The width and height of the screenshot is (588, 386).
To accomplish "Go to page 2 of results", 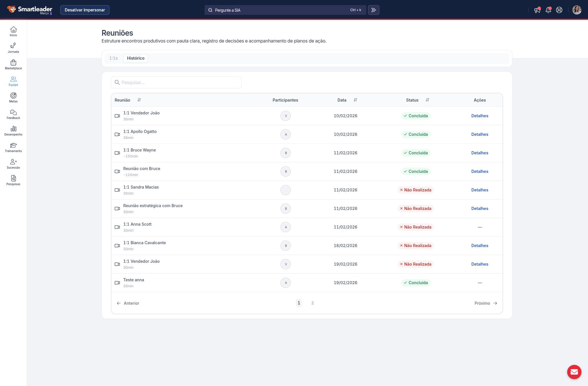I will pyautogui.click(x=312, y=303).
